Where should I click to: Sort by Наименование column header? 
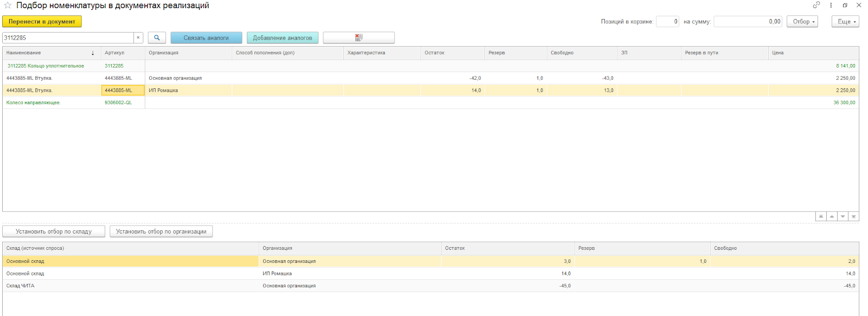click(49, 53)
